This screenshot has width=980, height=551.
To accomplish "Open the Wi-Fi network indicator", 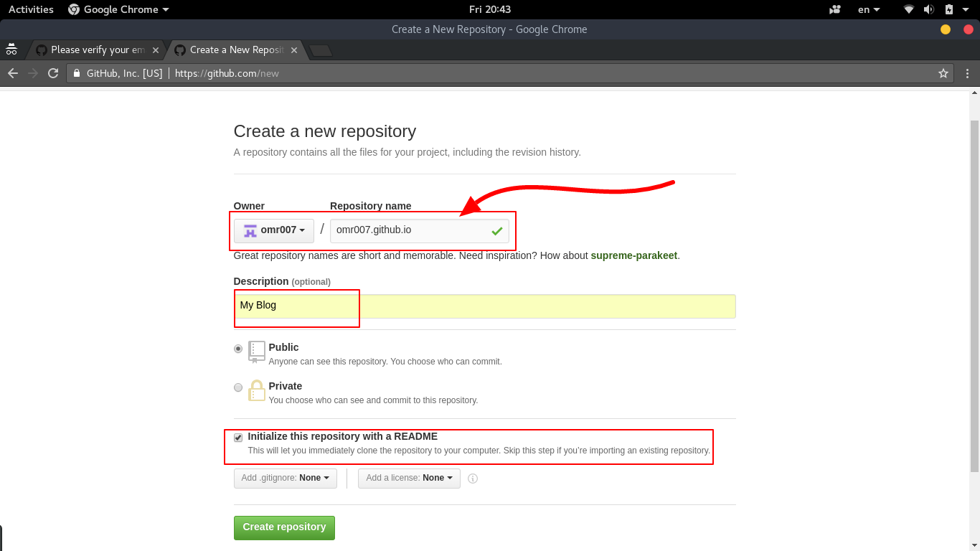I will [x=909, y=9].
